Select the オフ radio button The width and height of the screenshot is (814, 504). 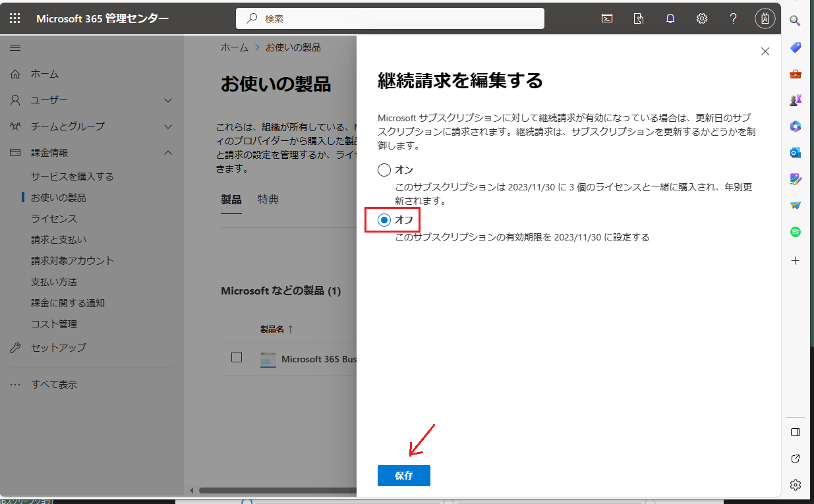coord(384,220)
